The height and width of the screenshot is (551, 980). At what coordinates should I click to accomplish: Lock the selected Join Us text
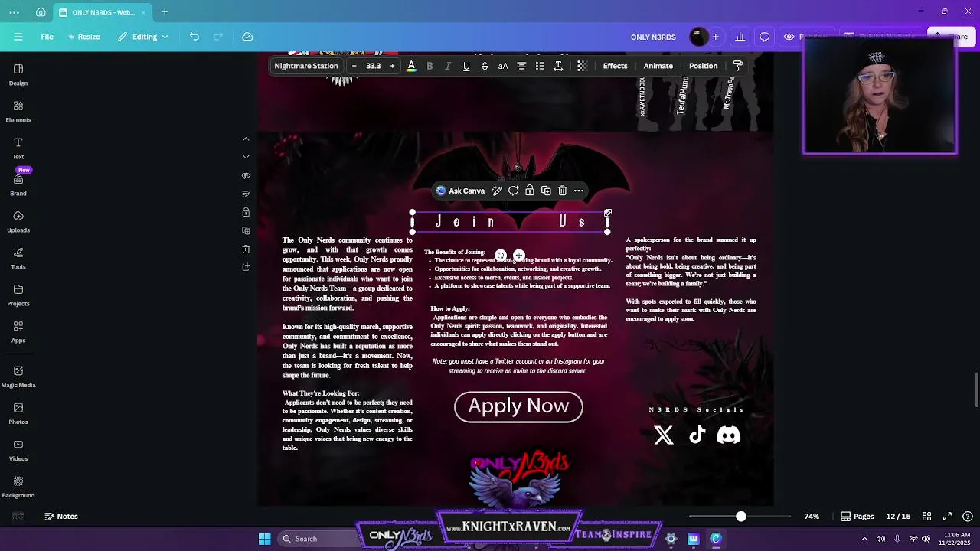point(529,191)
